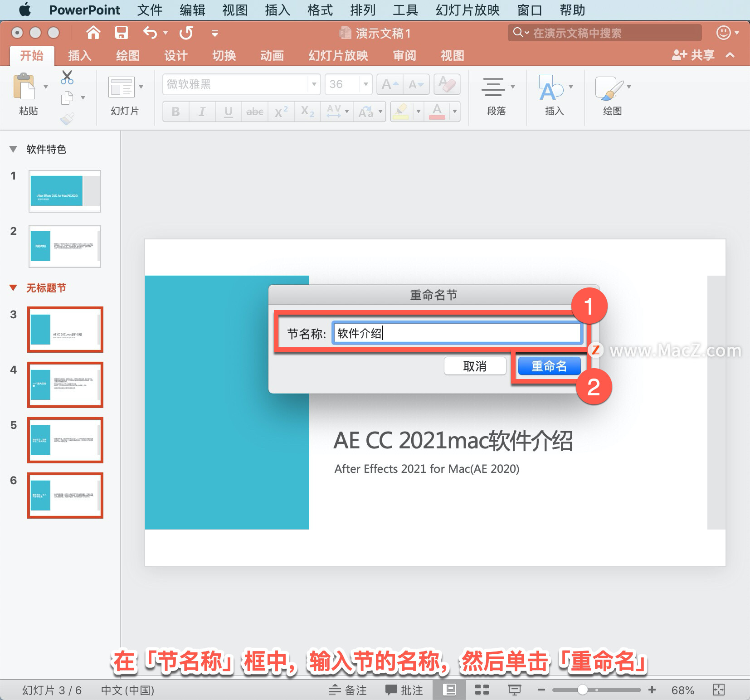The width and height of the screenshot is (750, 700).
Task: Click the zoom slider handle
Action: tap(583, 690)
